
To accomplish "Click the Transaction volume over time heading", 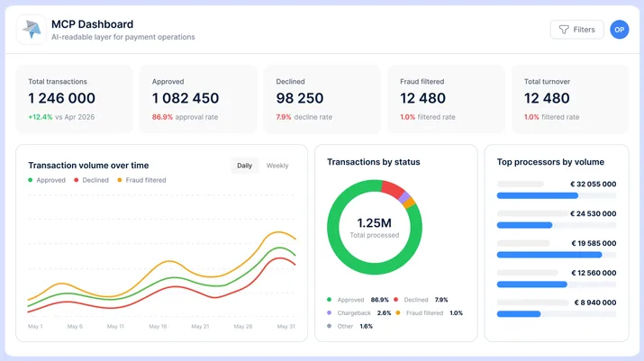I will tap(88, 165).
